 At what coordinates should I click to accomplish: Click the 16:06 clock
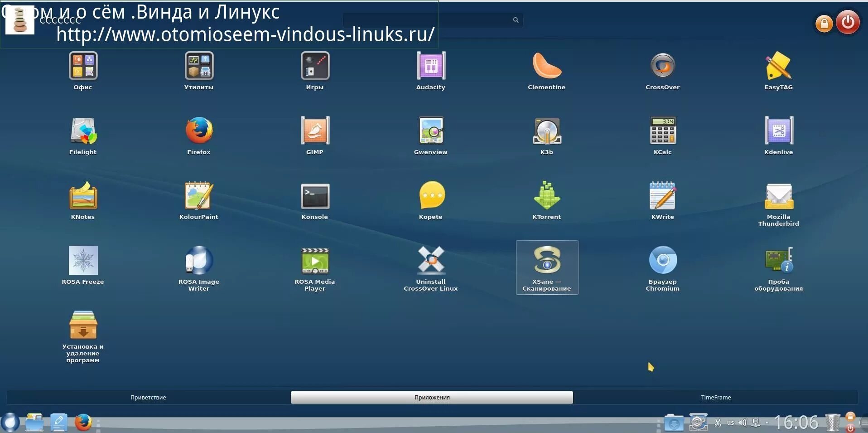click(x=796, y=423)
